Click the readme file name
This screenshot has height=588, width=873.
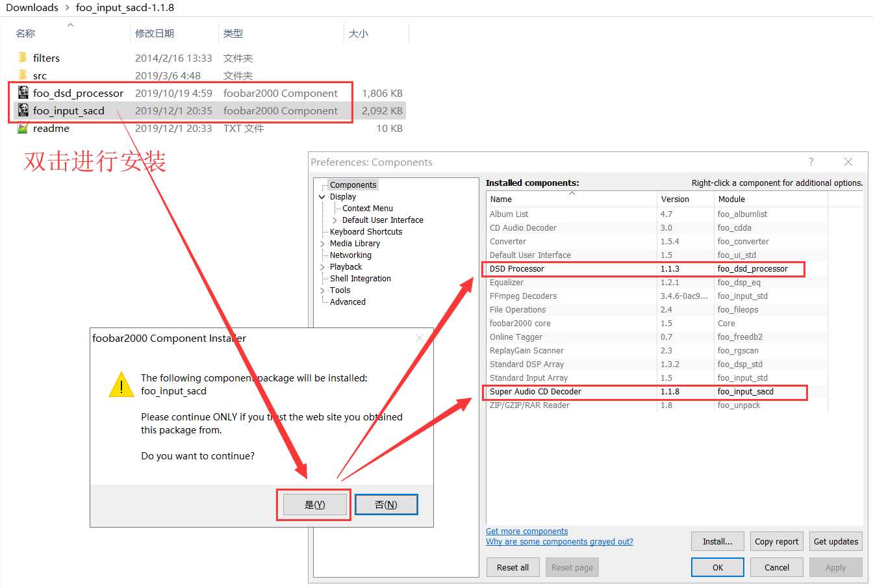[51, 128]
